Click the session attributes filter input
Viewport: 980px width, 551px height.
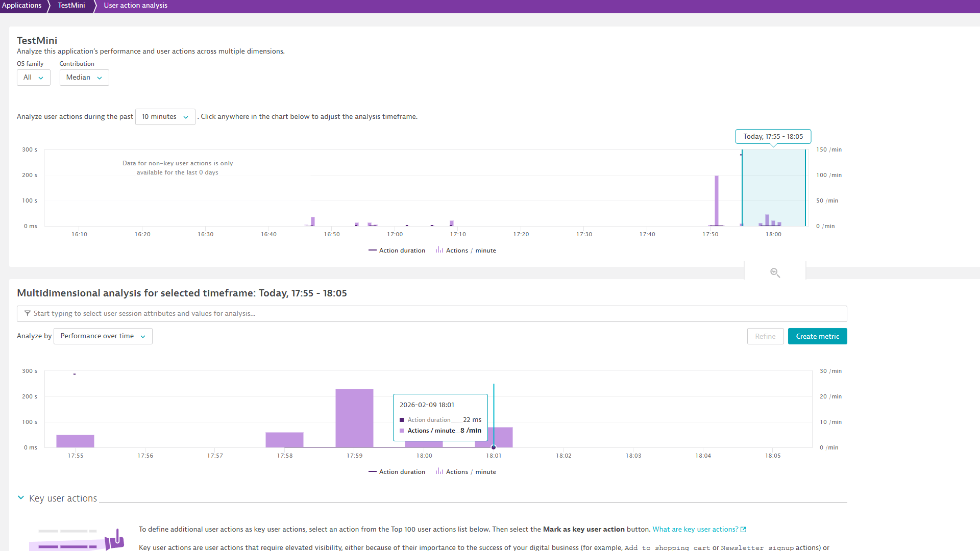[431, 314]
